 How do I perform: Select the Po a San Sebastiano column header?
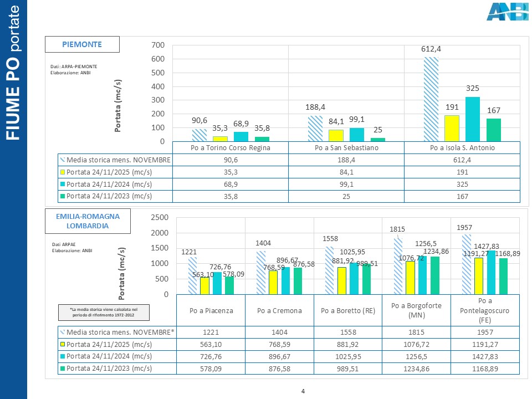pyautogui.click(x=346, y=148)
